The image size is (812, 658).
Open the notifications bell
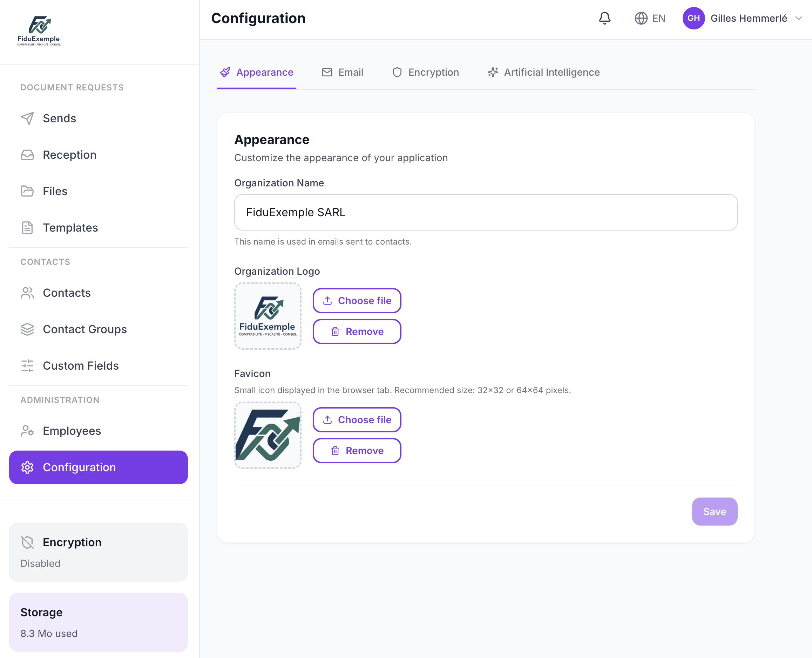[x=605, y=18]
